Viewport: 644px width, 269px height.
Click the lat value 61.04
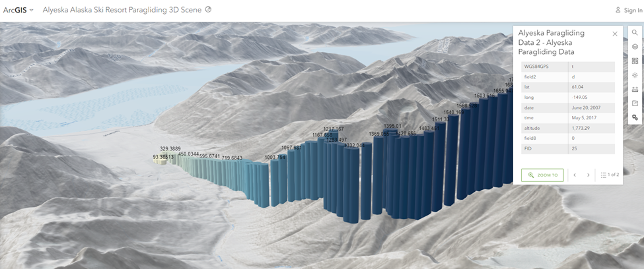[x=576, y=87]
